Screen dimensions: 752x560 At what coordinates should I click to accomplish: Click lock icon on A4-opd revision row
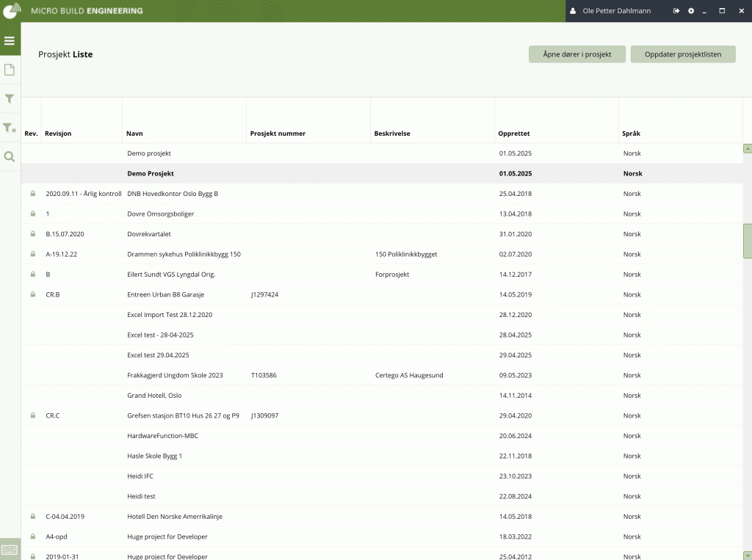(32, 537)
